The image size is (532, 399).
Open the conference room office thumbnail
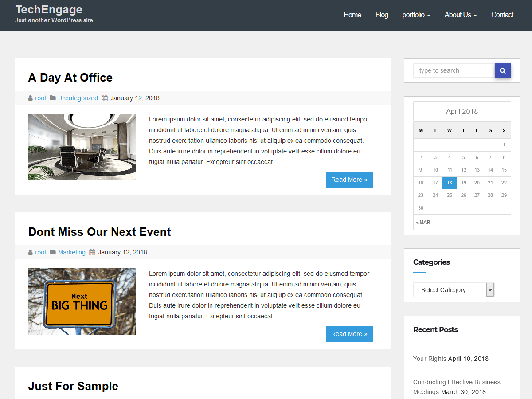(x=82, y=147)
